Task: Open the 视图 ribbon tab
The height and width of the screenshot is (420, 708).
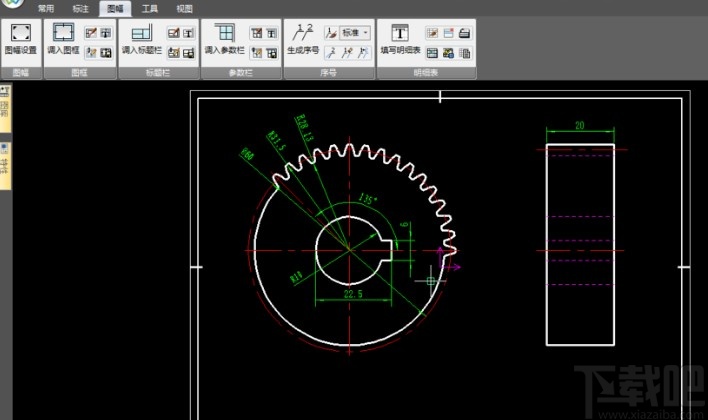Action: coord(184,8)
